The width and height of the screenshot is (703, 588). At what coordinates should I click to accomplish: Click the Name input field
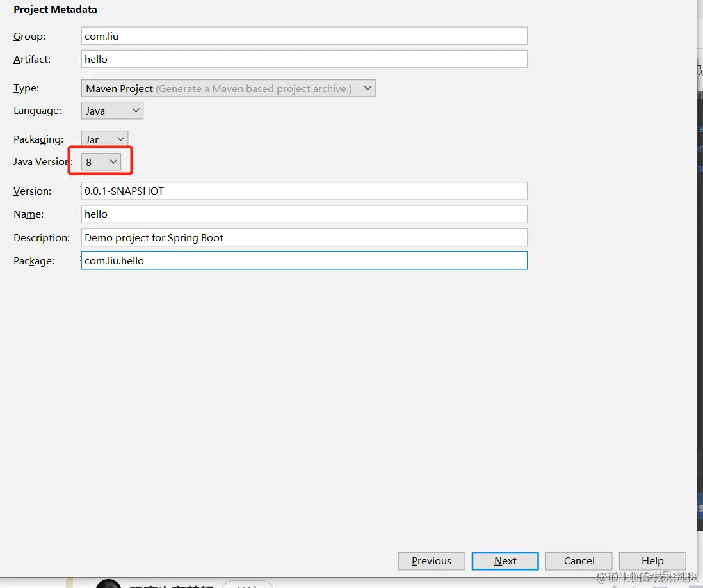tap(304, 214)
